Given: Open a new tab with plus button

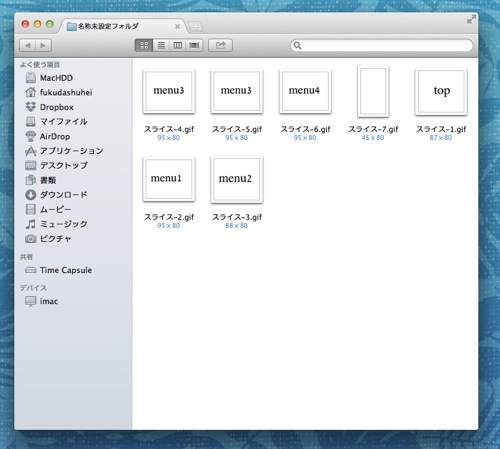Looking at the screenshot, I should (196, 27).
